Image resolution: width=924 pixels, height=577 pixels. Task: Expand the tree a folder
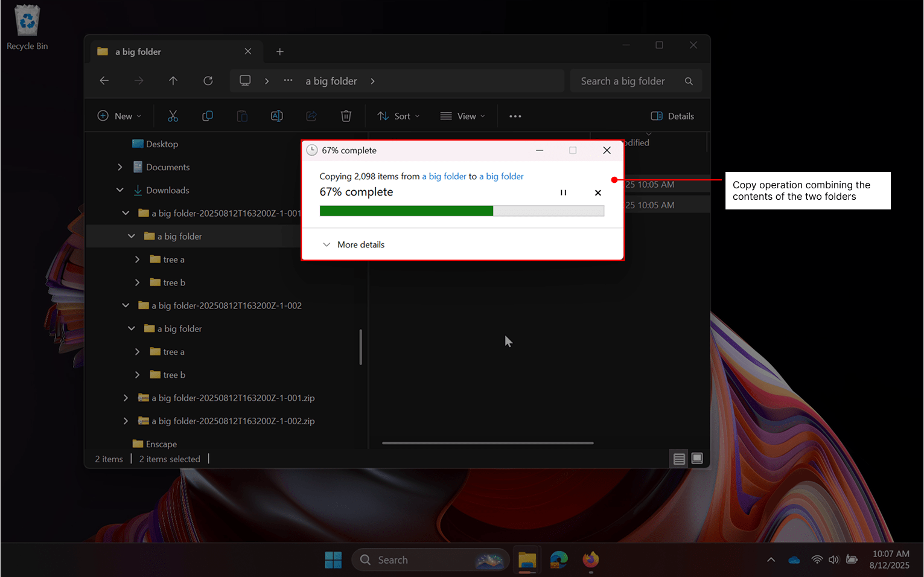[137, 259]
